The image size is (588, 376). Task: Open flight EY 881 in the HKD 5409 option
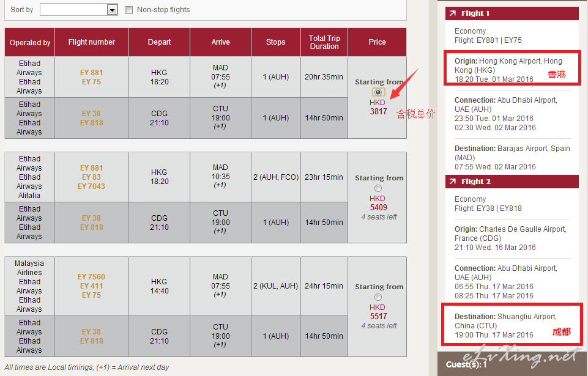pyautogui.click(x=92, y=168)
